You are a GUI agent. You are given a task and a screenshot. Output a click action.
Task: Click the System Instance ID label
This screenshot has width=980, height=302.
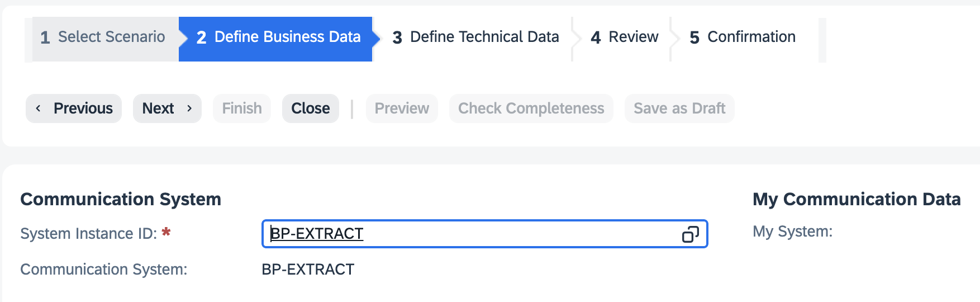[x=89, y=234]
